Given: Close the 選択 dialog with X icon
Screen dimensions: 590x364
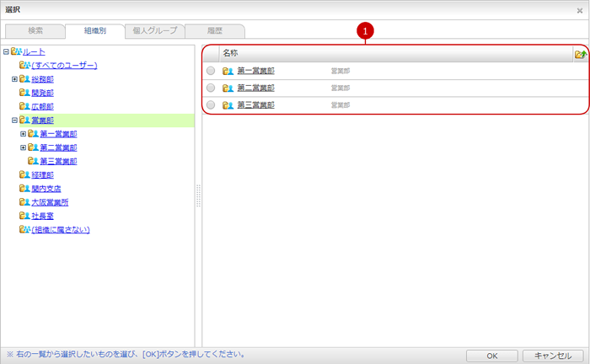Looking at the screenshot, I should point(579,11).
